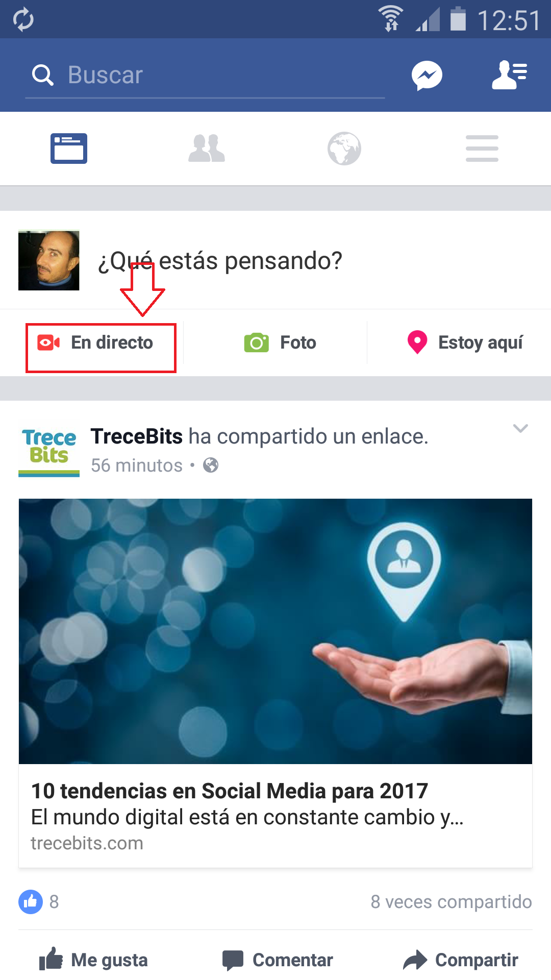Like the post with Me gusta
The height and width of the screenshot is (980, 551).
(x=93, y=960)
